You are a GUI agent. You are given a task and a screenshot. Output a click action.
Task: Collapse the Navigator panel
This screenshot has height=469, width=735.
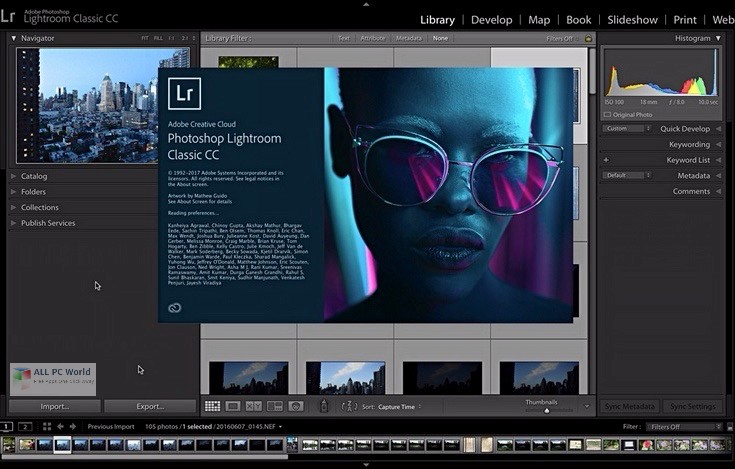point(14,38)
